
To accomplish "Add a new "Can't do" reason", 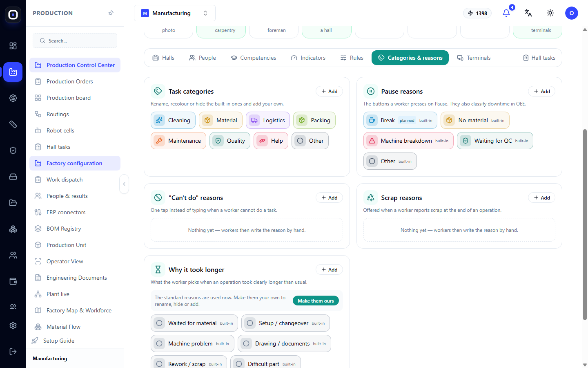I will [x=329, y=197].
